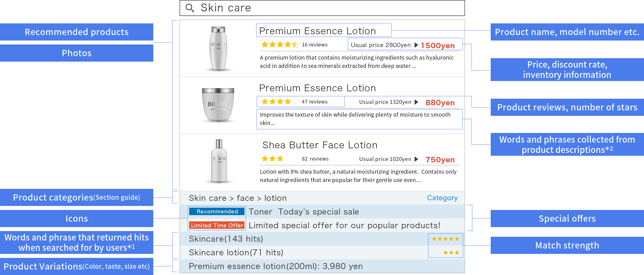Click in the Skin care search field
This screenshot has width=644, height=275.
(322, 8)
